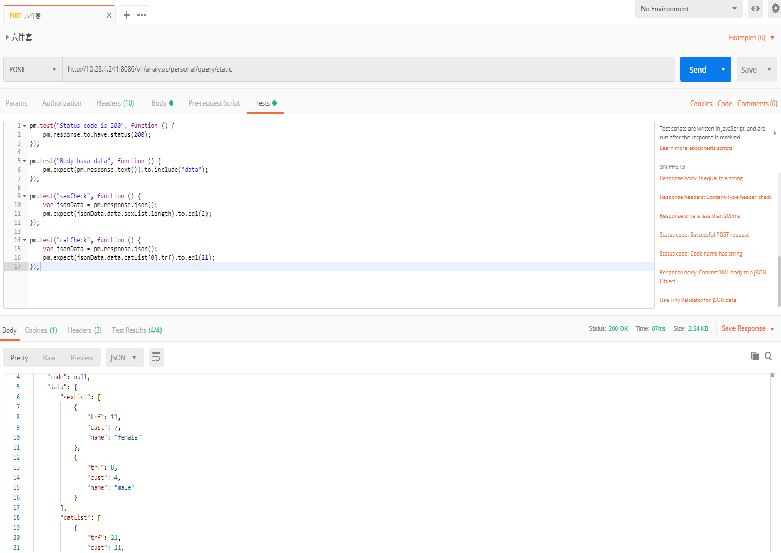This screenshot has width=781, height=553.
Task: Open the No Environment selector dropdown
Action: point(688,9)
